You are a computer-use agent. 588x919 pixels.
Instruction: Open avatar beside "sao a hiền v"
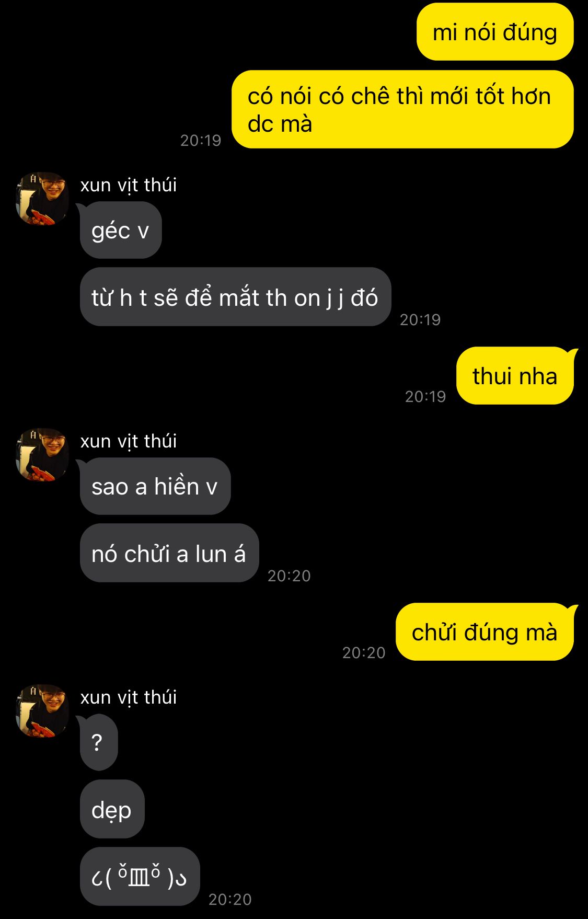click(42, 455)
